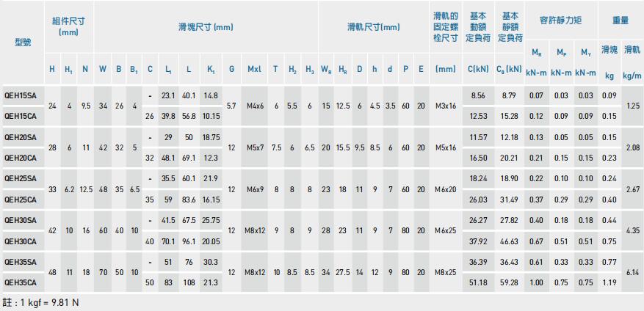Click the 重量 header cell
The image size is (644, 311).
[x=621, y=21]
